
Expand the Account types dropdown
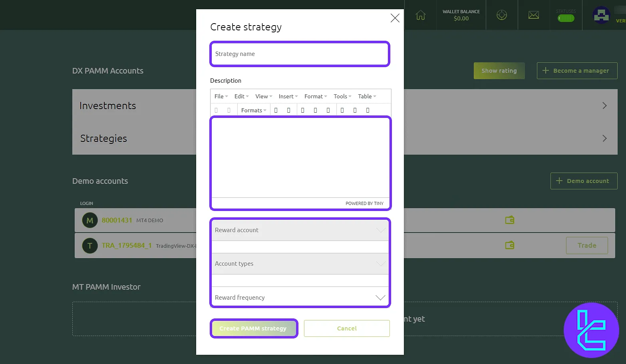point(300,264)
